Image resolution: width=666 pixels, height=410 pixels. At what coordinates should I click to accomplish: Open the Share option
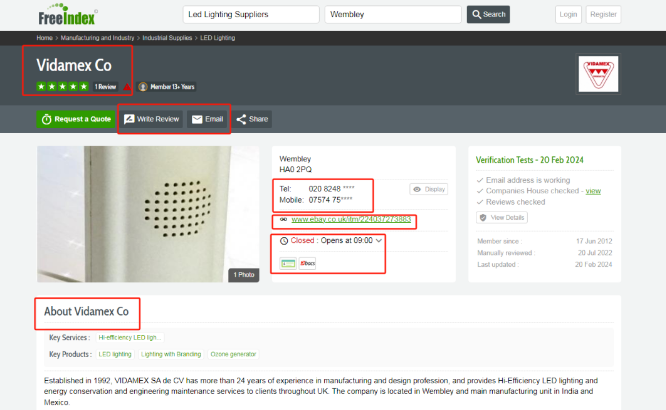252,119
